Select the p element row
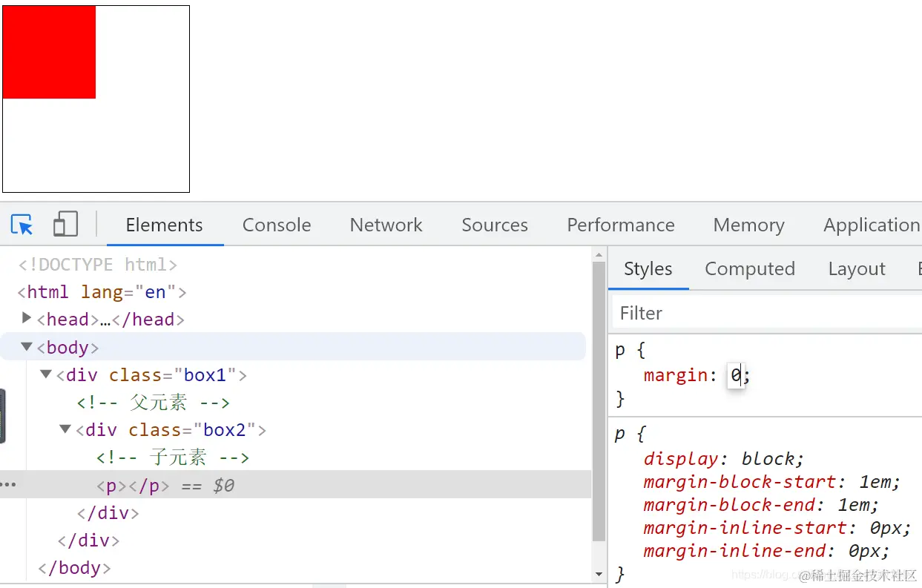The image size is (922, 588). click(295, 486)
